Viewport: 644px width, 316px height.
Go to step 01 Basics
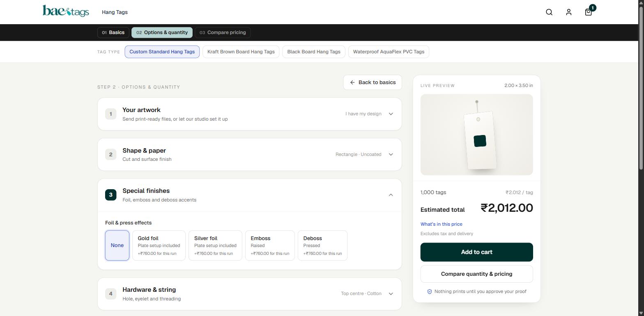tap(113, 32)
